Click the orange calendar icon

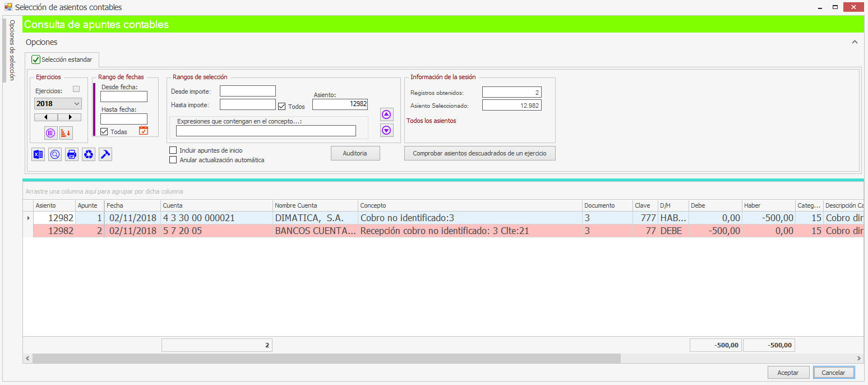pos(144,131)
